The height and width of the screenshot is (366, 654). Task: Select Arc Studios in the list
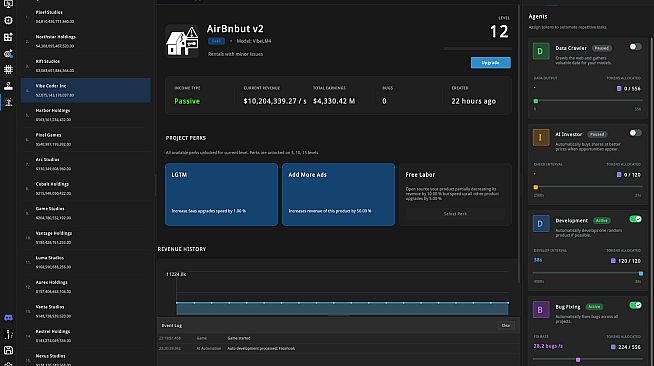(x=86, y=164)
